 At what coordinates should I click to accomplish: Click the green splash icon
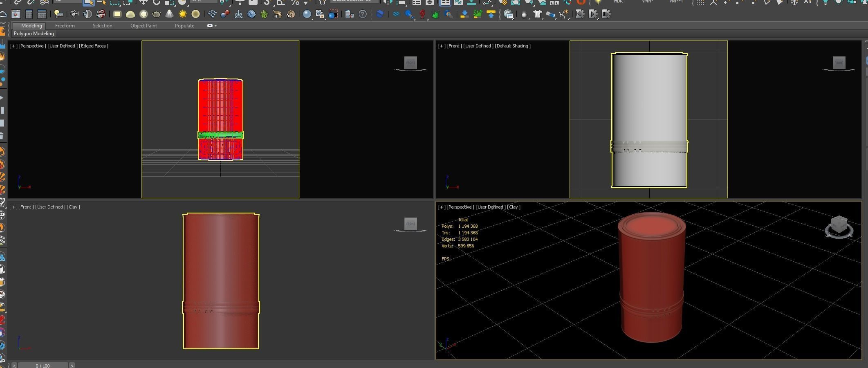(477, 14)
